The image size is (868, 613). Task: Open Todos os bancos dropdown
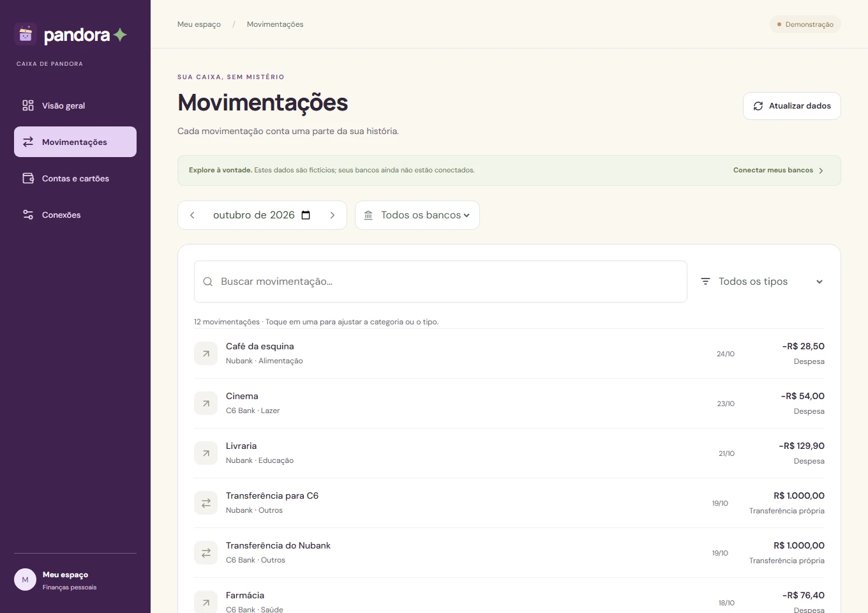(417, 215)
